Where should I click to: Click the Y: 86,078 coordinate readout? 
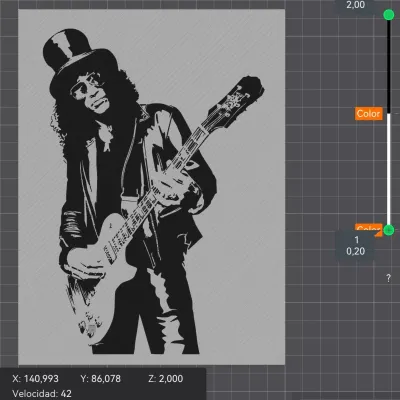(101, 379)
